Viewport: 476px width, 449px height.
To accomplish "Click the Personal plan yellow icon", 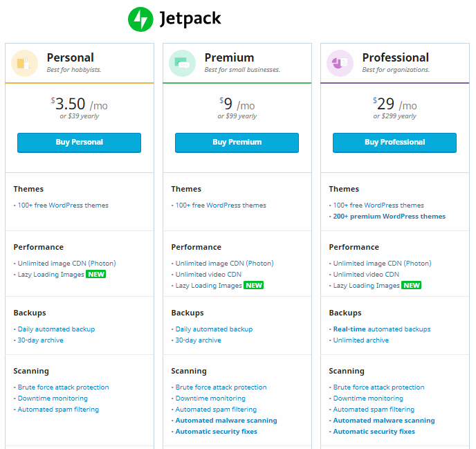I will tap(25, 63).
